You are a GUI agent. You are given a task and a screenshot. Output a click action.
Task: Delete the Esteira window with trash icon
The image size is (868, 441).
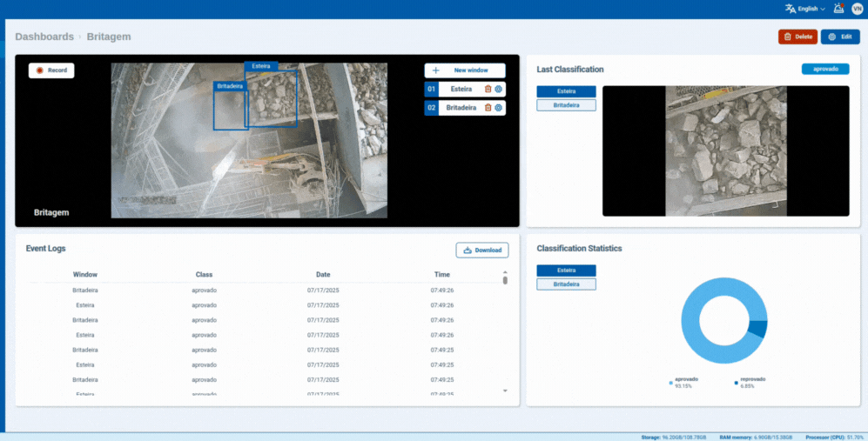point(488,89)
